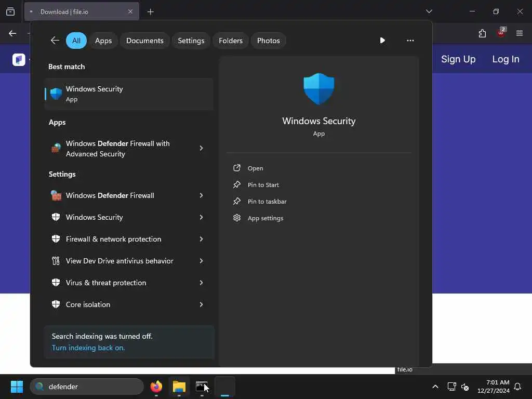532x399 pixels.
Task: Click the shield icon of Core isolation
Action: tap(56, 304)
